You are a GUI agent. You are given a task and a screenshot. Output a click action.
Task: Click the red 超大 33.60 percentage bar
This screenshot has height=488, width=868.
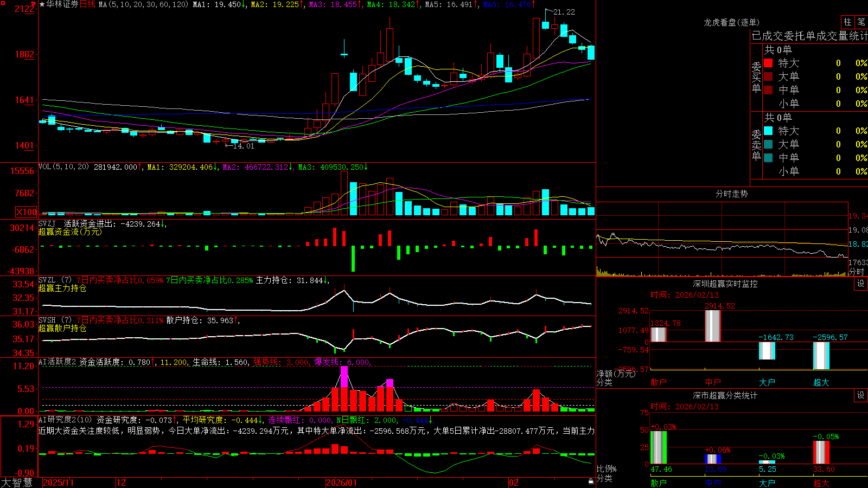click(x=821, y=452)
